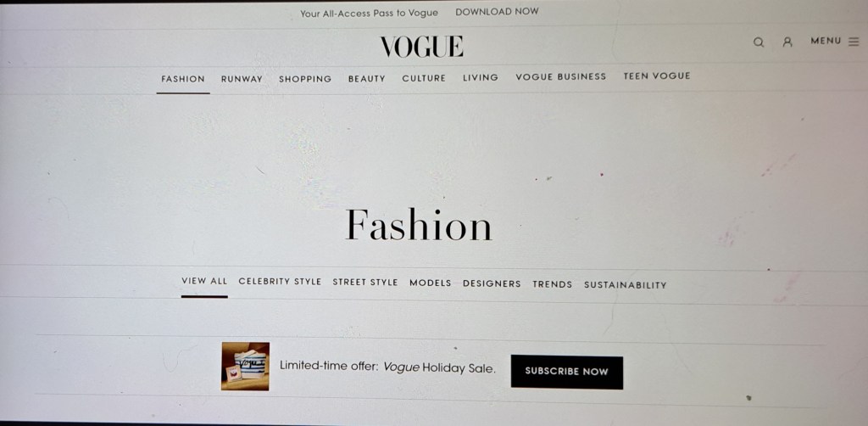Screen dimensions: 868x426
Task: Navigate to the BEAUTY section
Action: [x=366, y=79]
